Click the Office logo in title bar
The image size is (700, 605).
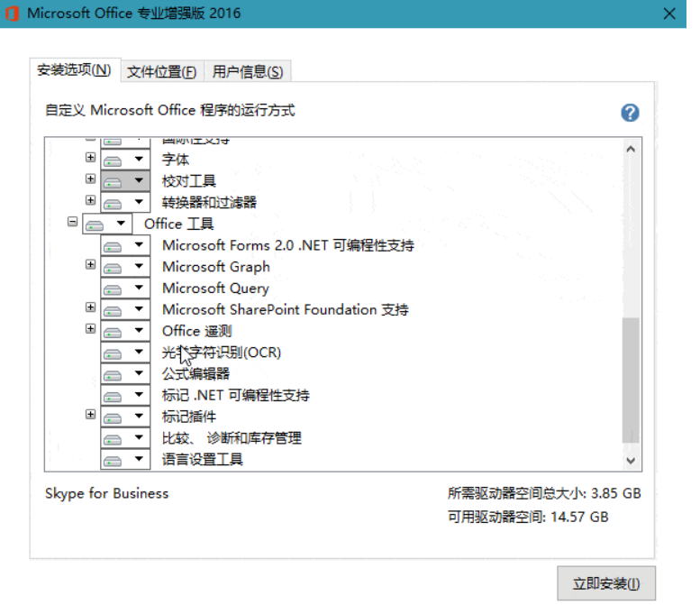pyautogui.click(x=12, y=14)
